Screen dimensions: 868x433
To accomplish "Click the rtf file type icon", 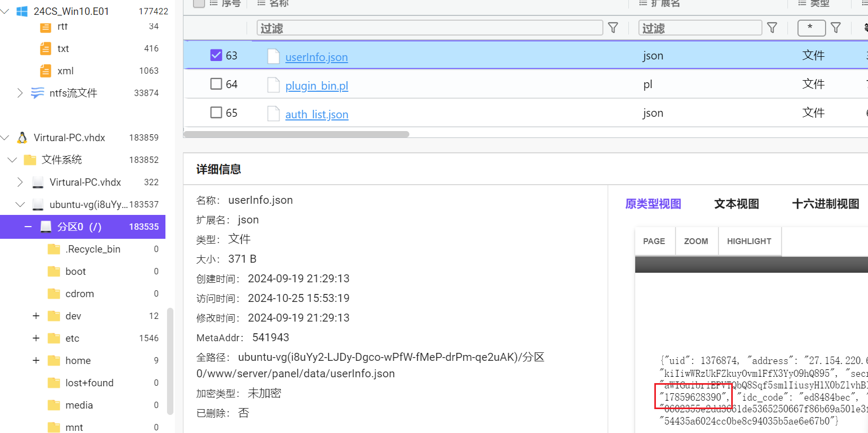I will pyautogui.click(x=46, y=27).
